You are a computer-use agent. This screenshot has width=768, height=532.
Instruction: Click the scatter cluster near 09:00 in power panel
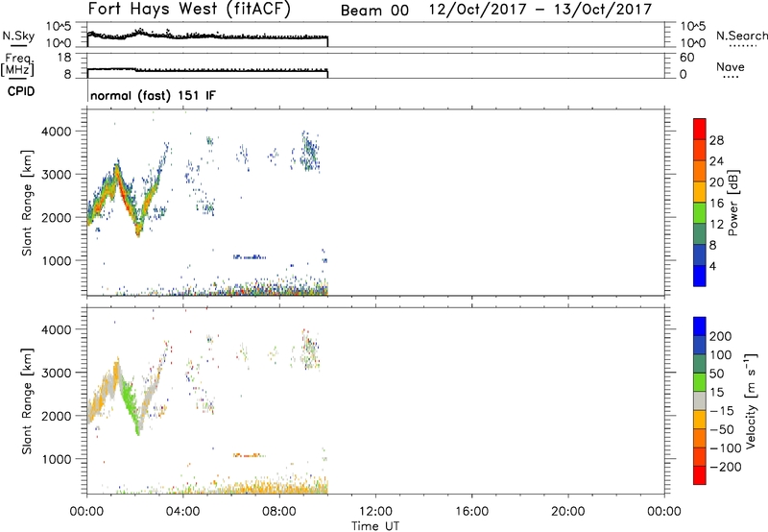pos(310,151)
